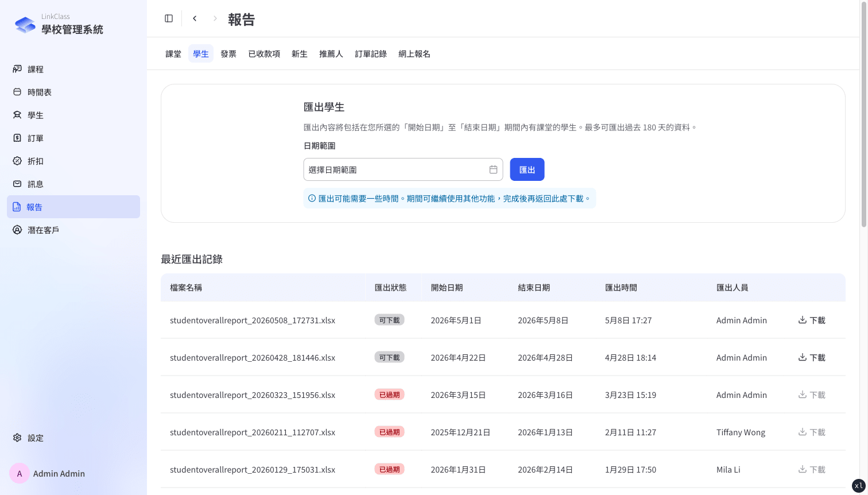
Task: Open 折扣 in the sidebar
Action: (x=73, y=161)
